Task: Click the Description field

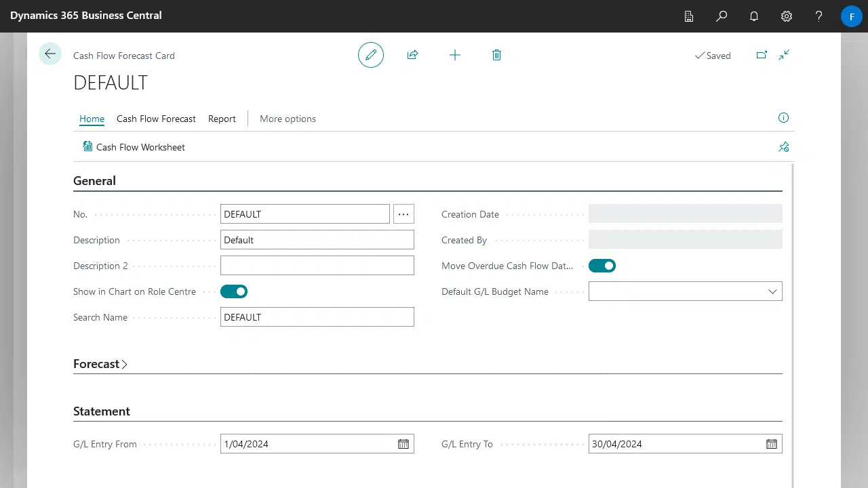Action: pos(317,240)
